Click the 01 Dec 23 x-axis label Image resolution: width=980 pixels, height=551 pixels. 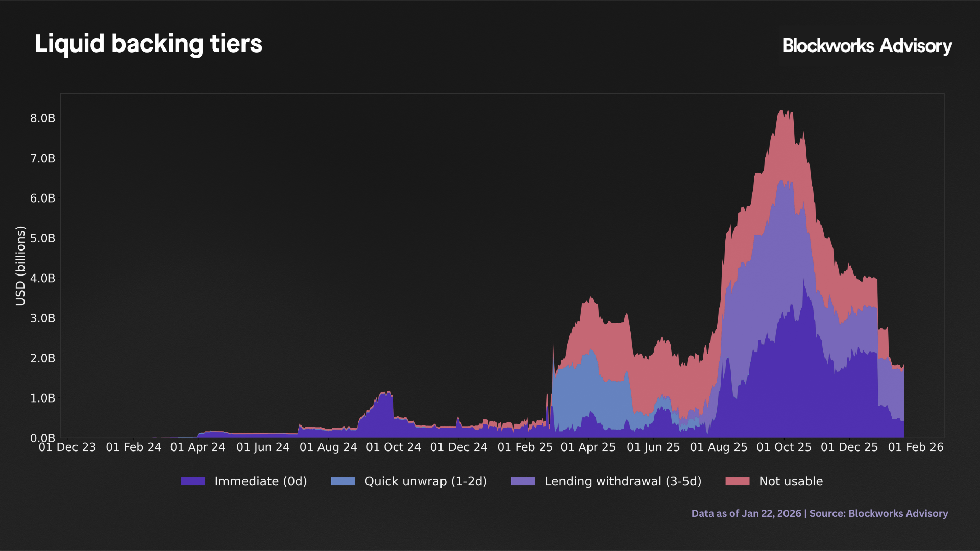(67, 447)
